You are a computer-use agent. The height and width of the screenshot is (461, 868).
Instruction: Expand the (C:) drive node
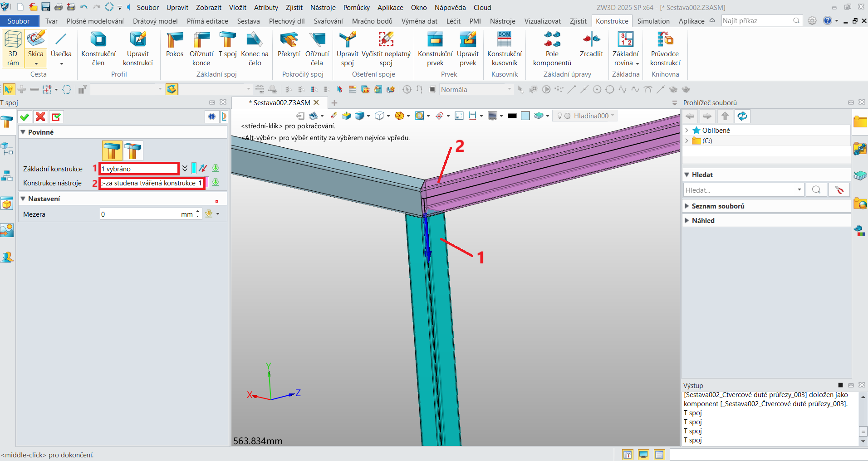pos(687,141)
